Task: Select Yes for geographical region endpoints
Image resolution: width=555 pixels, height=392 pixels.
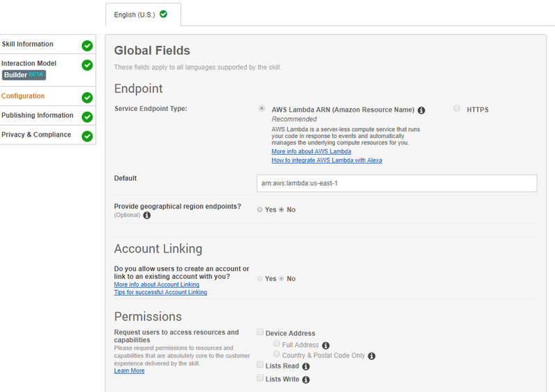Action: pyautogui.click(x=259, y=210)
